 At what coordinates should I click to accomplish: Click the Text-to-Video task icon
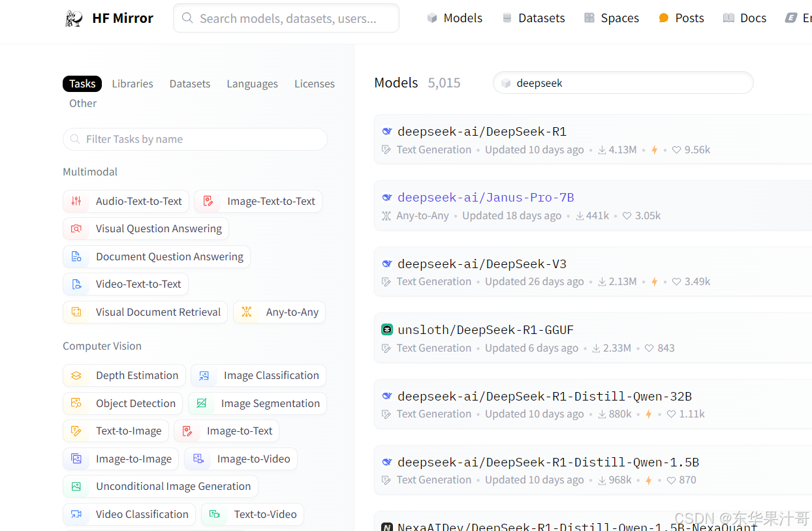coord(215,514)
